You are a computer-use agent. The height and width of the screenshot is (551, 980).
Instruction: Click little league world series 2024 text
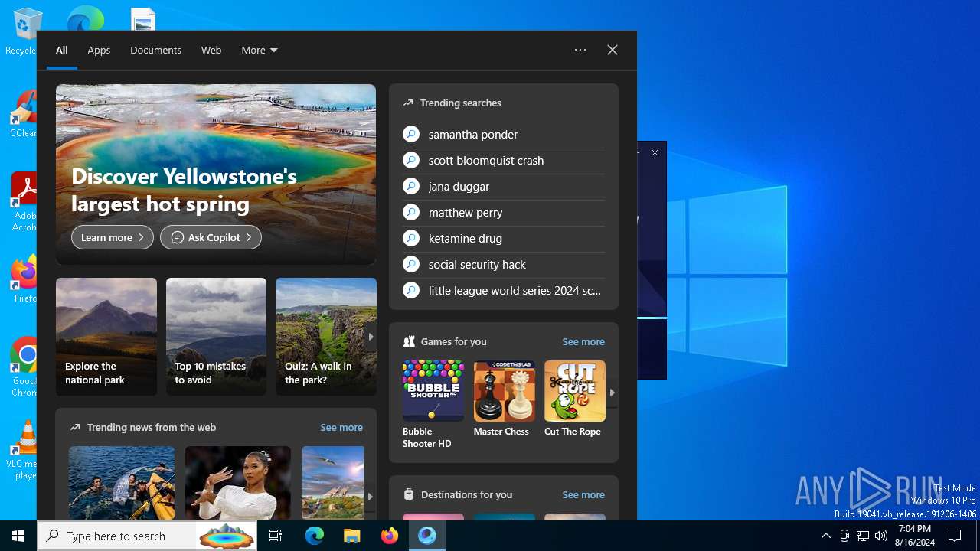pyautogui.click(x=515, y=290)
